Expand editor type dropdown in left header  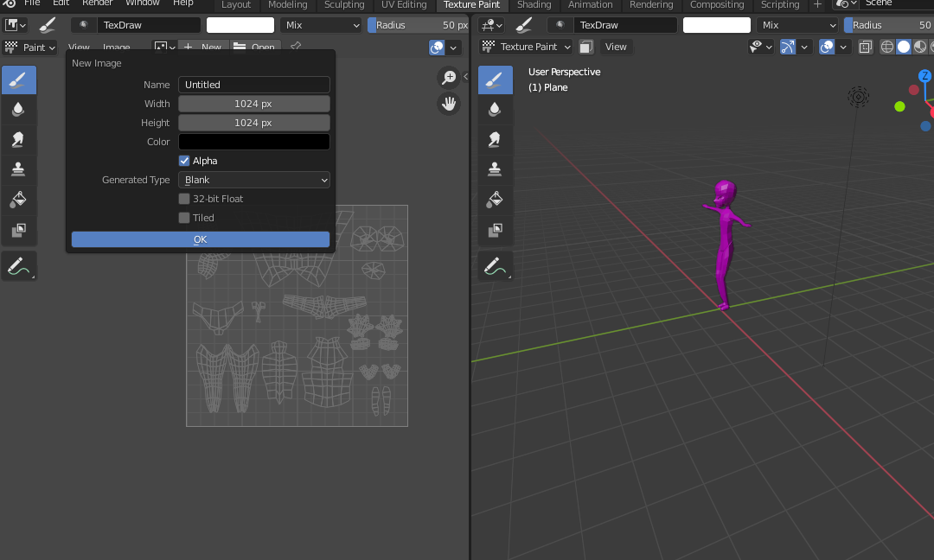[15, 26]
